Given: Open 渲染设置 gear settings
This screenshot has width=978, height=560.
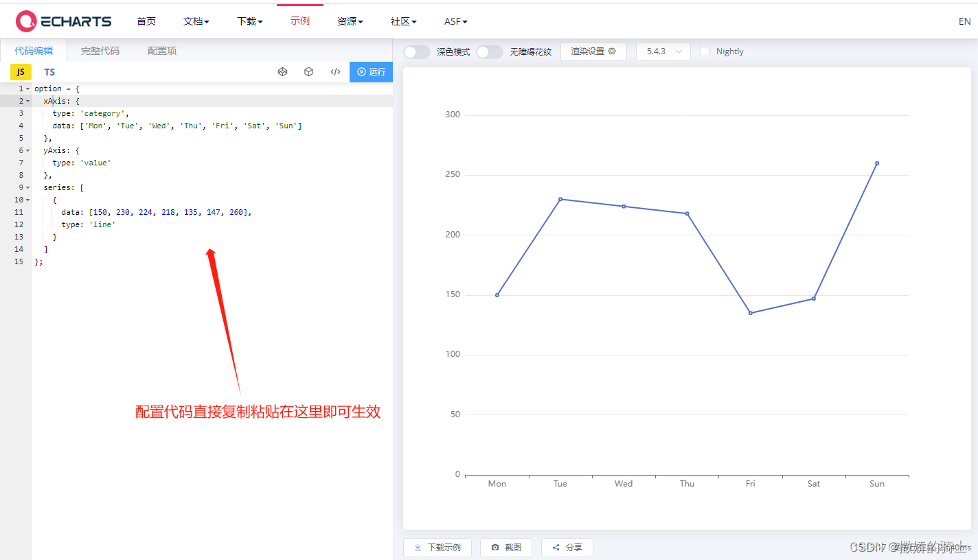Looking at the screenshot, I should click(593, 51).
